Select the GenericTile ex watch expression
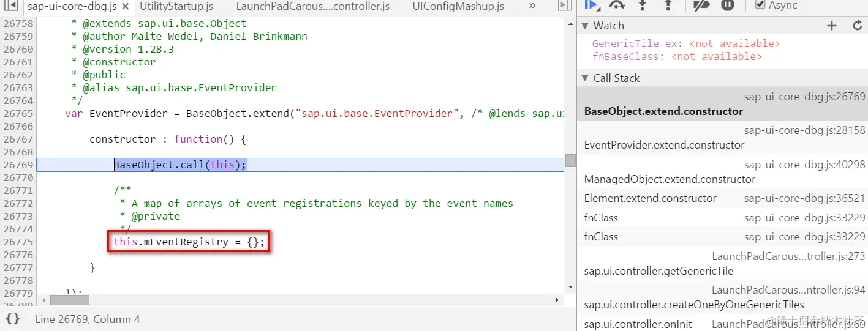This screenshot has width=868, height=331. [x=686, y=43]
